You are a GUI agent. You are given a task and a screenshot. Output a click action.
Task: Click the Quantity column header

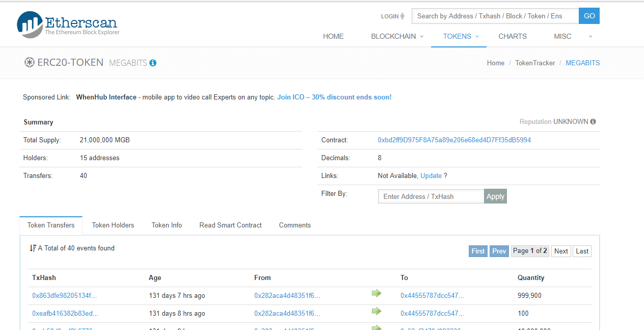pos(531,277)
